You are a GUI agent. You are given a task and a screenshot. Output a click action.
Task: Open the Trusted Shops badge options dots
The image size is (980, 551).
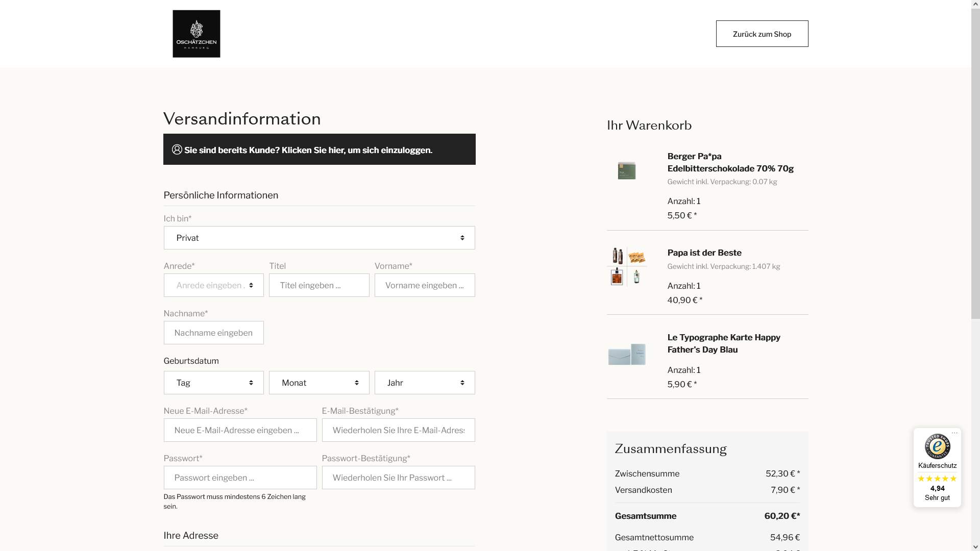(954, 433)
